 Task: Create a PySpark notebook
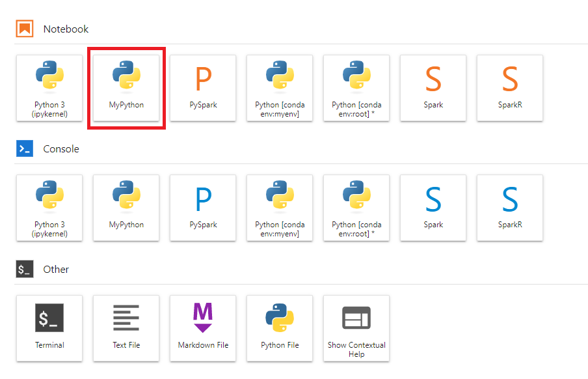point(203,87)
